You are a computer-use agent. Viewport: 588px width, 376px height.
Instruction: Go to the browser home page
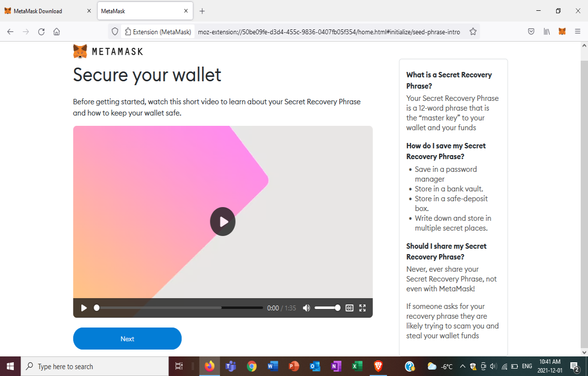coord(57,31)
